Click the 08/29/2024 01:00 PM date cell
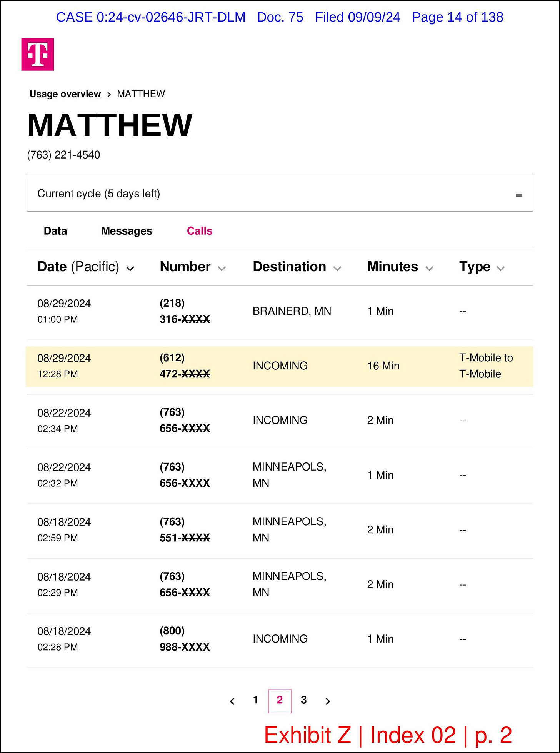The image size is (560, 753). point(64,311)
